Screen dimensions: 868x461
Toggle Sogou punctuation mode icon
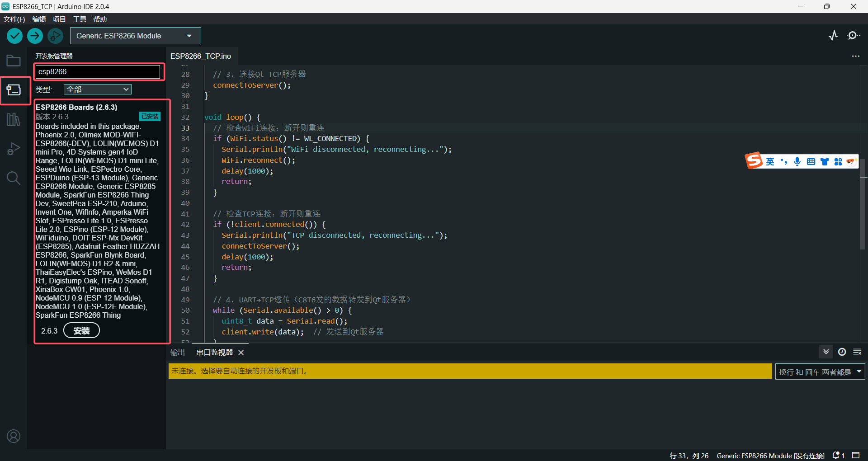(x=784, y=162)
